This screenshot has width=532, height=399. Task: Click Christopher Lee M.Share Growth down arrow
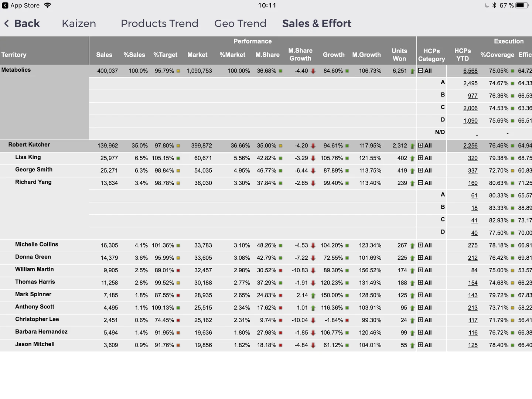tap(313, 320)
